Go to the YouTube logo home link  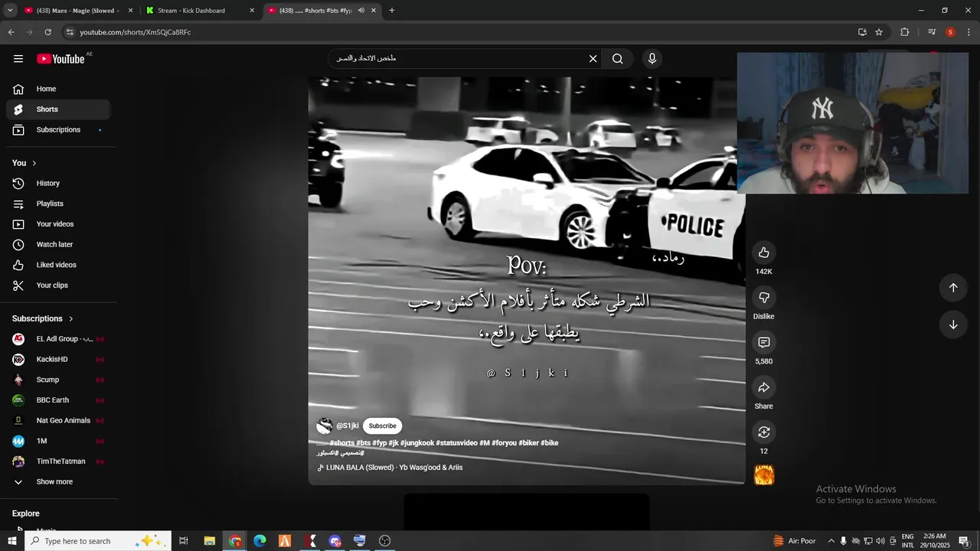pyautogui.click(x=60, y=59)
